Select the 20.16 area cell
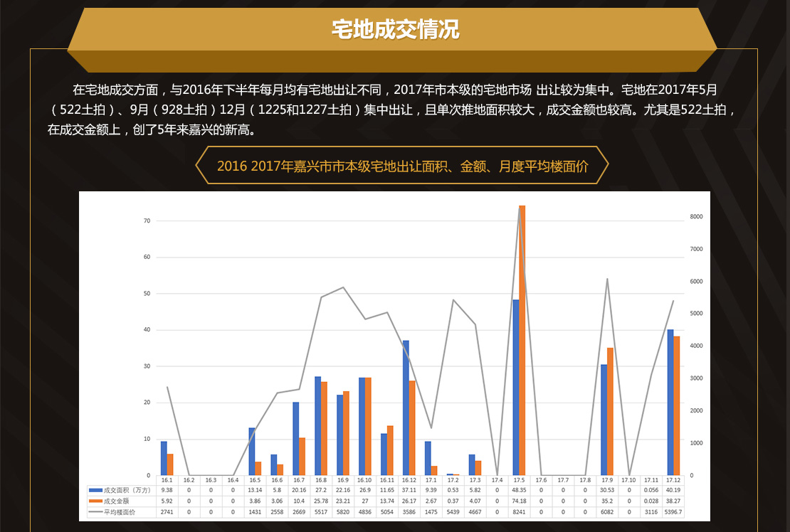Viewport: 790px width, 532px height. click(x=299, y=490)
